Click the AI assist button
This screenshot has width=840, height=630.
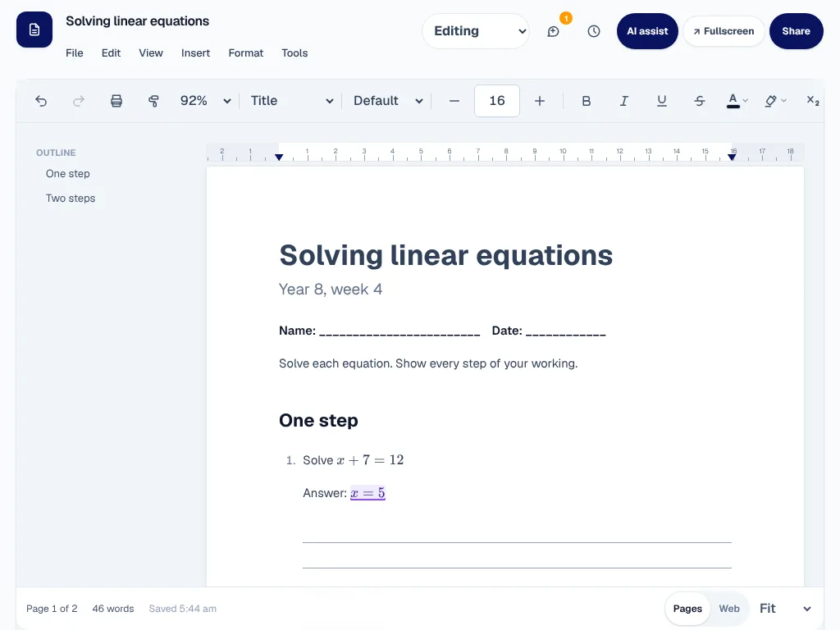pos(647,31)
